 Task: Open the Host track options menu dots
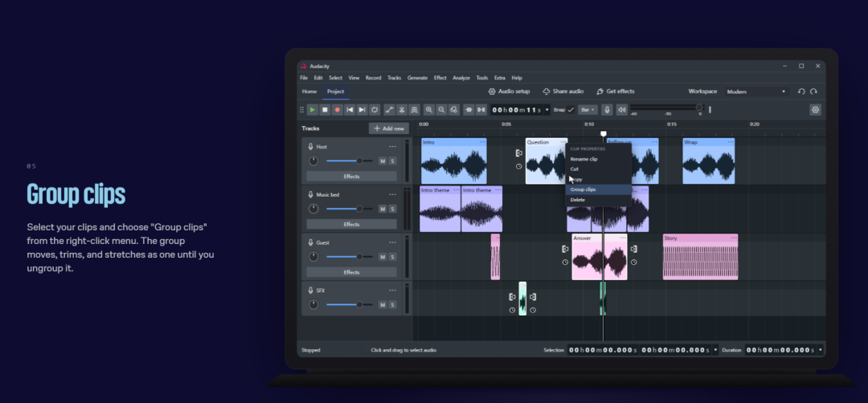click(x=392, y=147)
